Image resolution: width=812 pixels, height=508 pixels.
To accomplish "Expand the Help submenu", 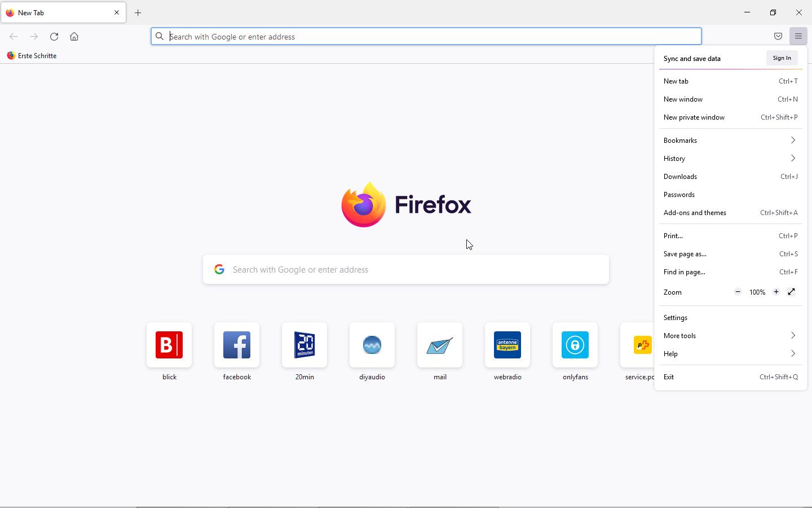I will pos(730,354).
